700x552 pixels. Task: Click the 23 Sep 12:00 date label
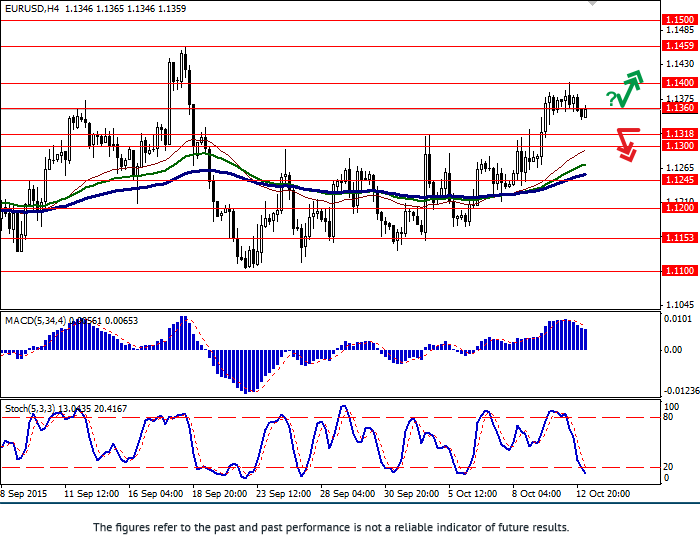click(283, 494)
